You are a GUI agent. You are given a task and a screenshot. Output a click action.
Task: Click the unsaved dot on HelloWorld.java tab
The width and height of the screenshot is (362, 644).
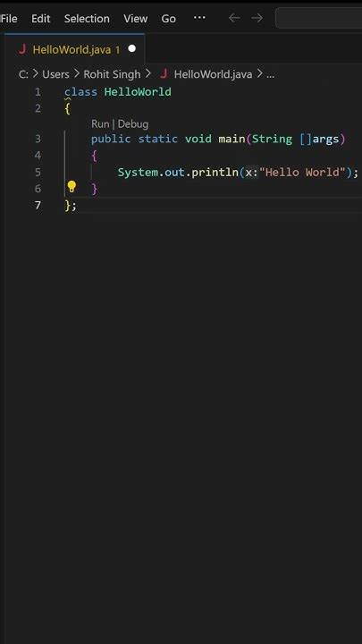pyautogui.click(x=131, y=48)
